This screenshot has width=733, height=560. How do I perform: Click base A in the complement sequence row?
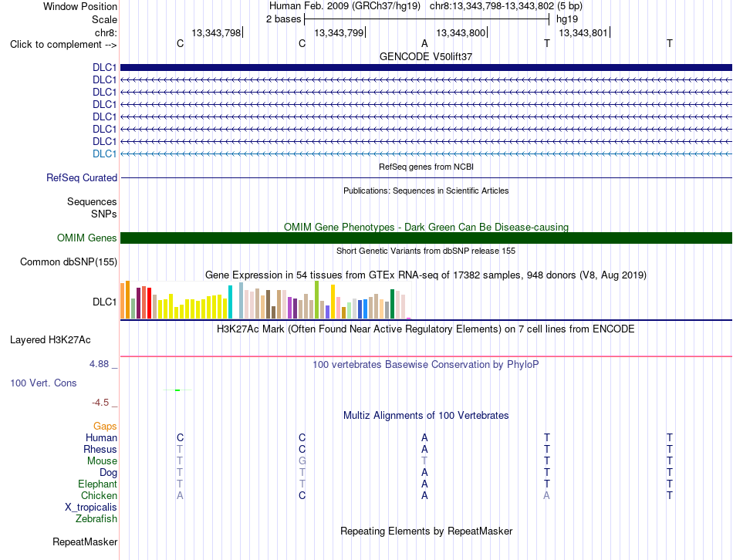click(424, 43)
